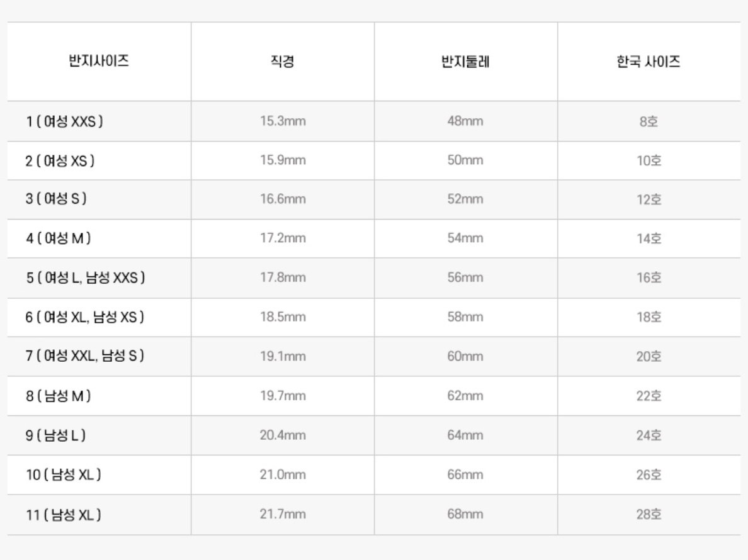
Task: Select the 5 (여성 L, 남성 XXS) row label
Action: tap(86, 277)
